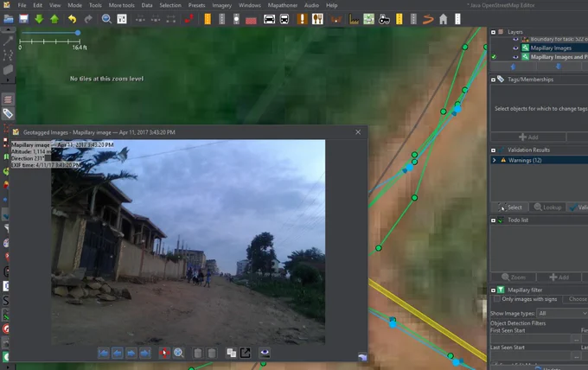Click Add button in Tags/Memberships panel
The height and width of the screenshot is (370, 588).
[x=528, y=137]
